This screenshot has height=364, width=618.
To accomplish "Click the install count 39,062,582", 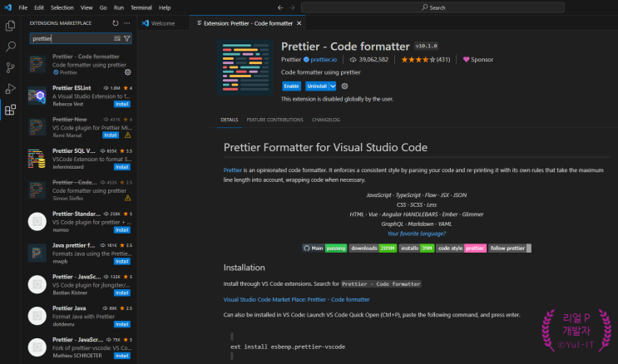I will point(369,60).
